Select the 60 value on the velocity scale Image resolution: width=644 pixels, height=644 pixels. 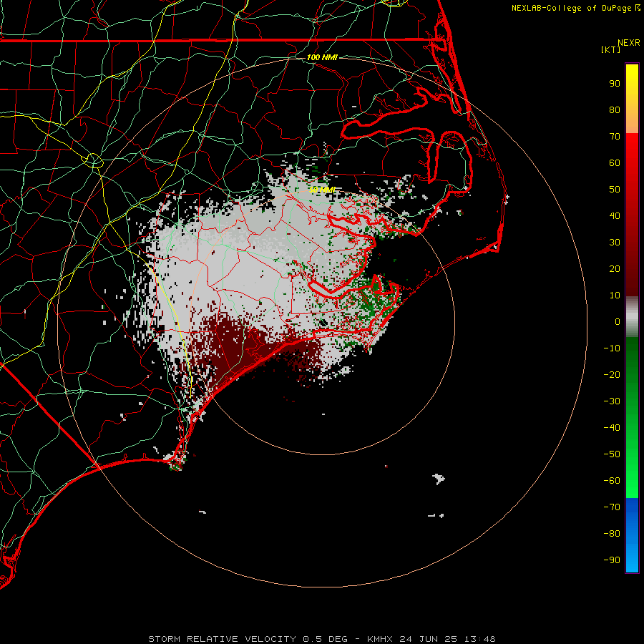[x=615, y=163]
